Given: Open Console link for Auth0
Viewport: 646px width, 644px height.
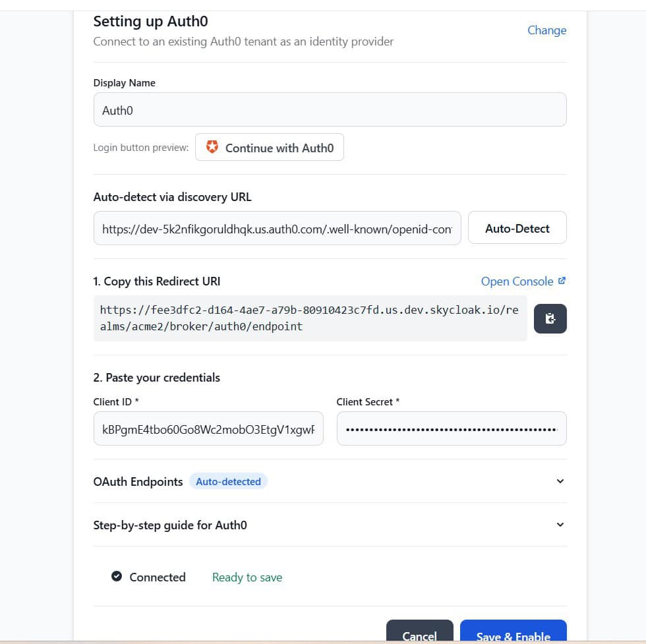Looking at the screenshot, I should click(x=517, y=281).
